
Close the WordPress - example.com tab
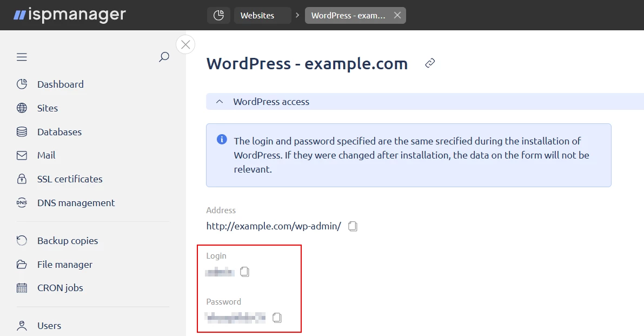[397, 15]
